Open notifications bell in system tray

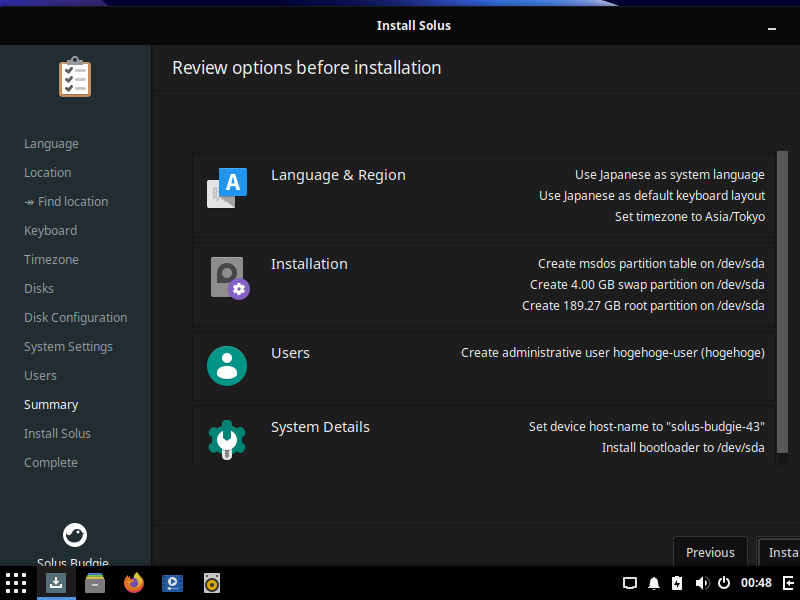coord(654,583)
